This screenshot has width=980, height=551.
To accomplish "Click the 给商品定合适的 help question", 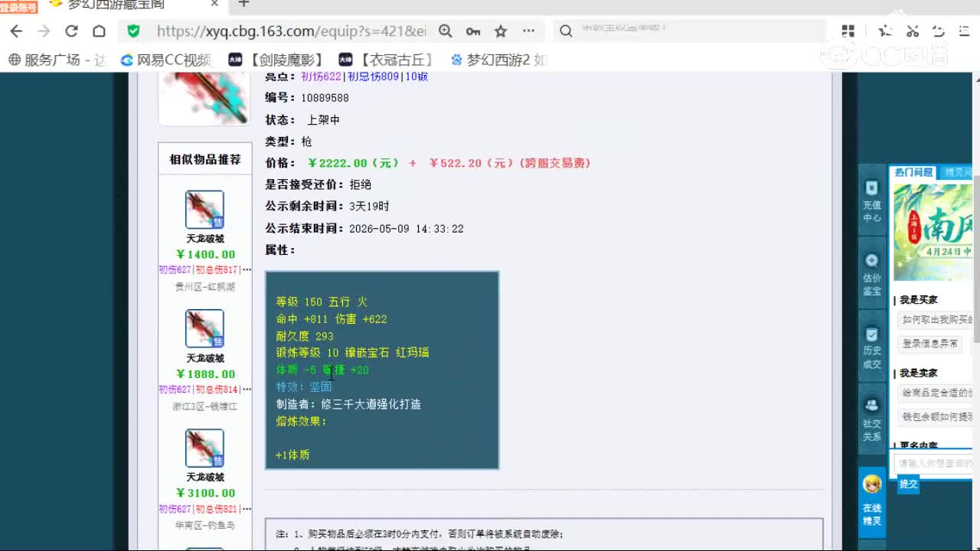I will [936, 393].
